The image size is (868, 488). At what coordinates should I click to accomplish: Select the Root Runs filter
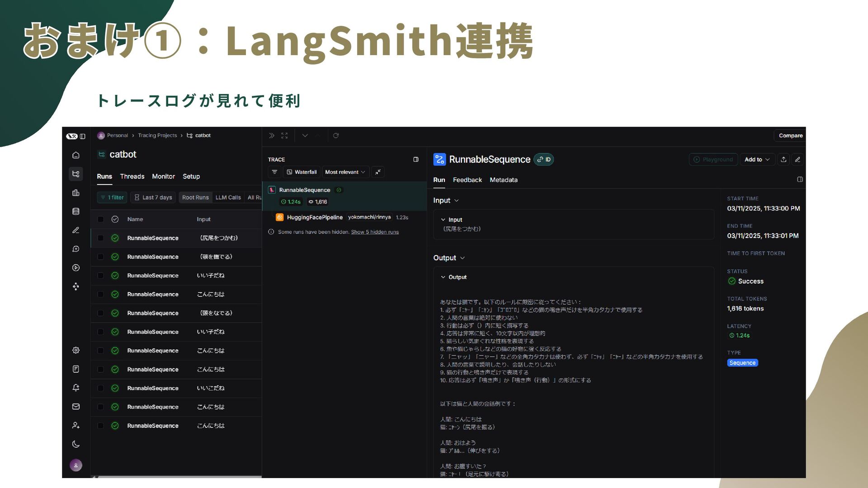tap(195, 197)
